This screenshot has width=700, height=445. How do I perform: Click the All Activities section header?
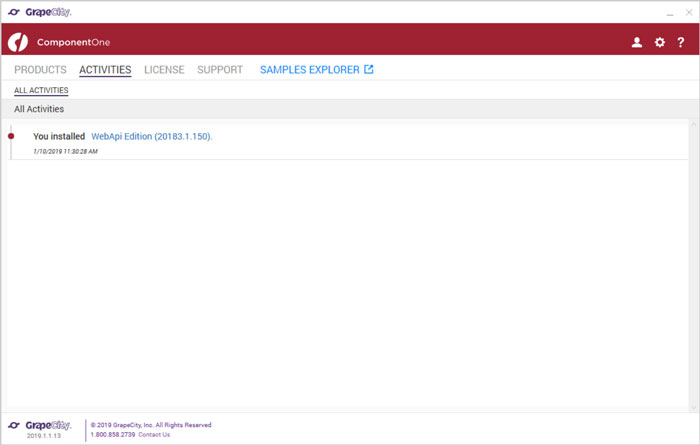[x=350, y=109]
